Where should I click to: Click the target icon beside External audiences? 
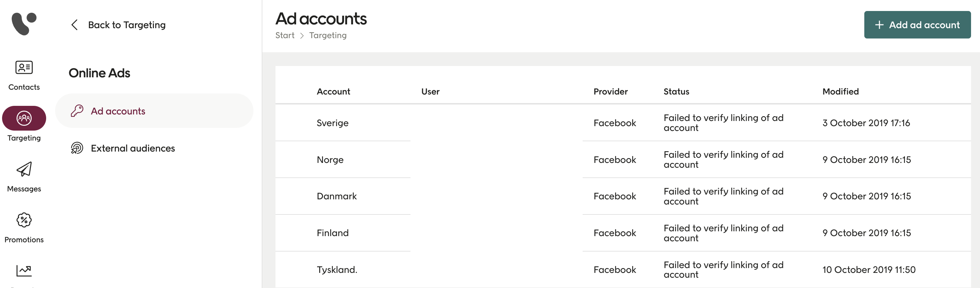coord(76,148)
